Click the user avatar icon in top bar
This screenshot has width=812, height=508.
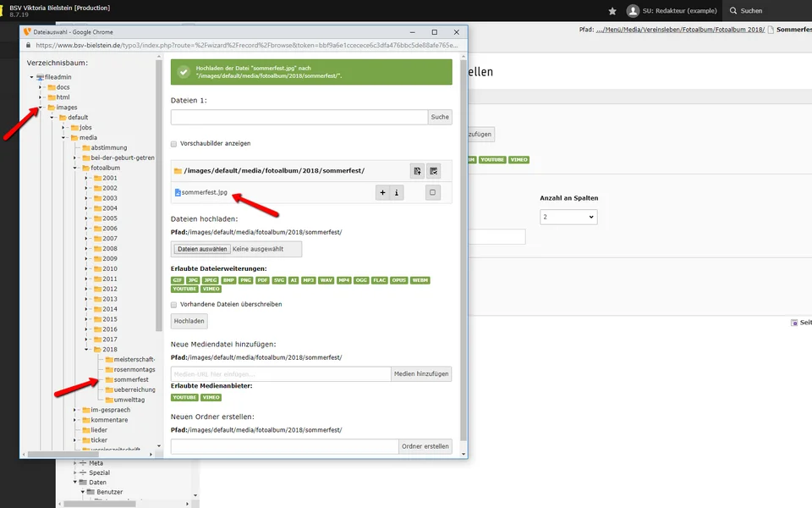click(x=633, y=11)
